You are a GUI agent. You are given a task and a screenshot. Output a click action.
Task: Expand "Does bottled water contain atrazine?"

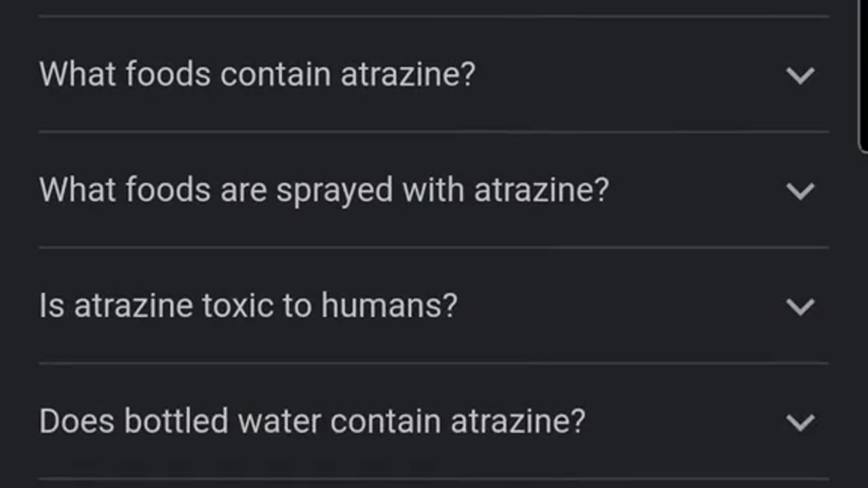pyautogui.click(x=434, y=422)
